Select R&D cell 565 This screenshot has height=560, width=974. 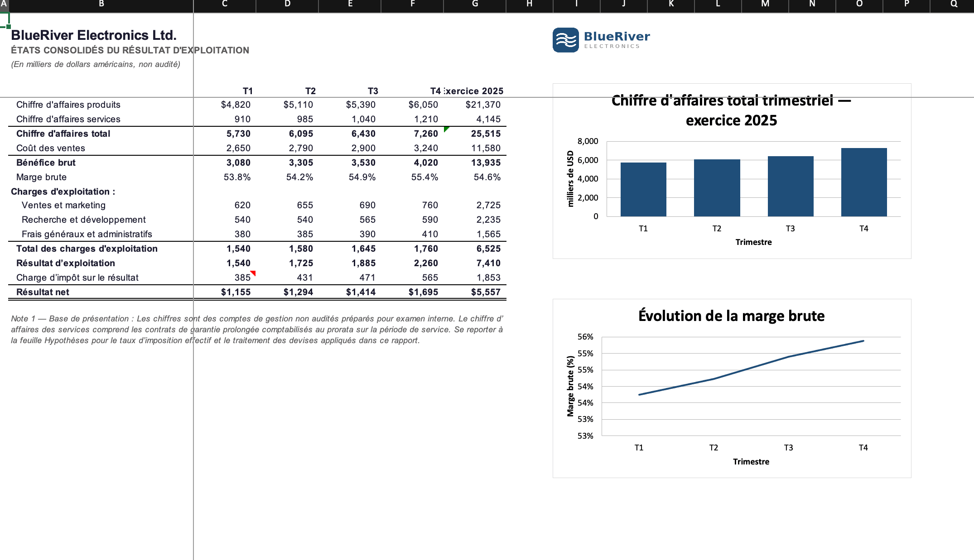350,220
